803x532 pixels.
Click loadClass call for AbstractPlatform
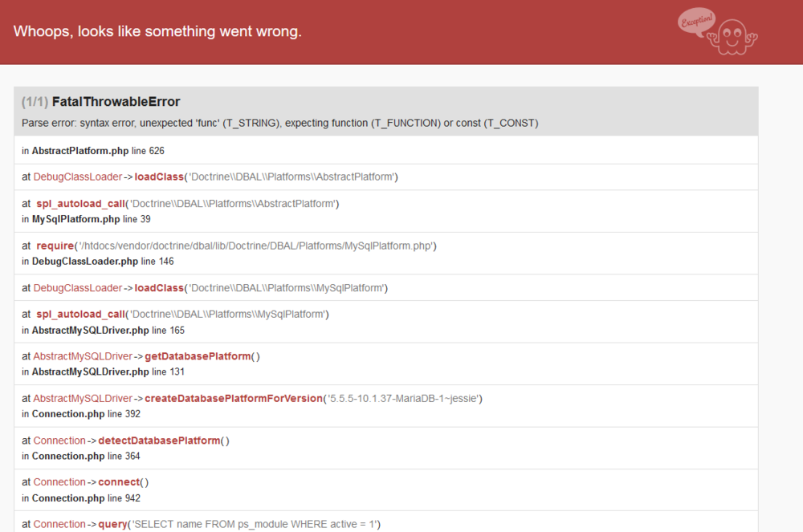click(158, 177)
